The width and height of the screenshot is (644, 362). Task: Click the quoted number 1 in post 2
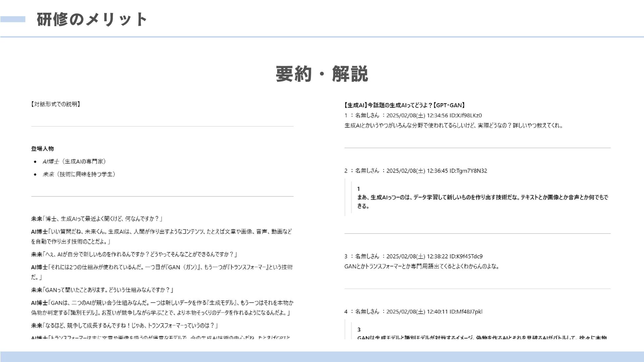pyautogui.click(x=359, y=189)
